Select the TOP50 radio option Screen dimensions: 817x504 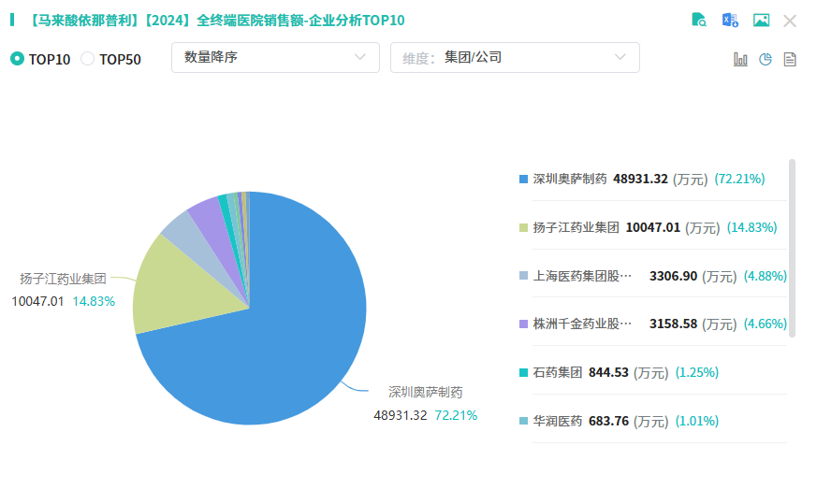coord(88,59)
